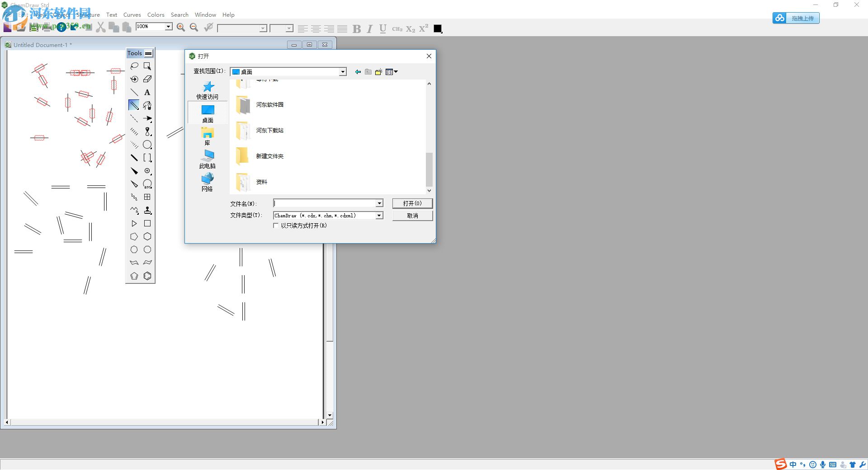Open the Help menu
Viewport: 868px width, 470px height.
228,15
